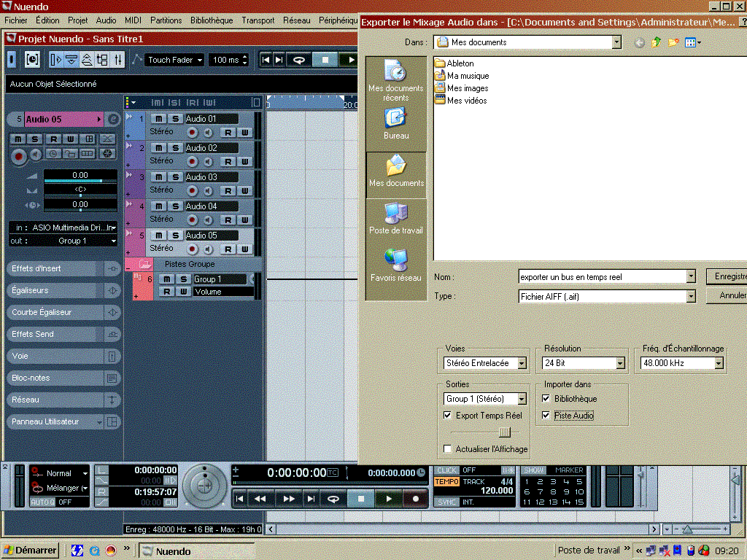The height and width of the screenshot is (560, 747).
Task: Click the Nom filename input field
Action: [x=602, y=277]
